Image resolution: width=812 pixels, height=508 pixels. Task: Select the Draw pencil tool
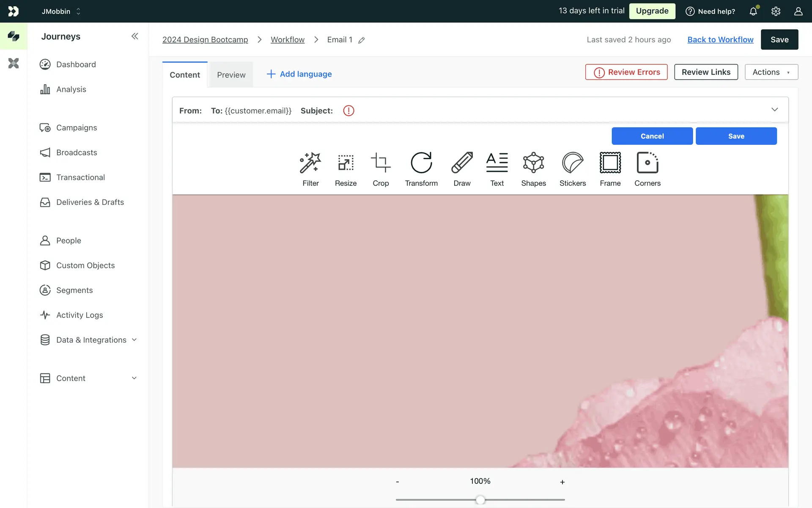pyautogui.click(x=462, y=168)
